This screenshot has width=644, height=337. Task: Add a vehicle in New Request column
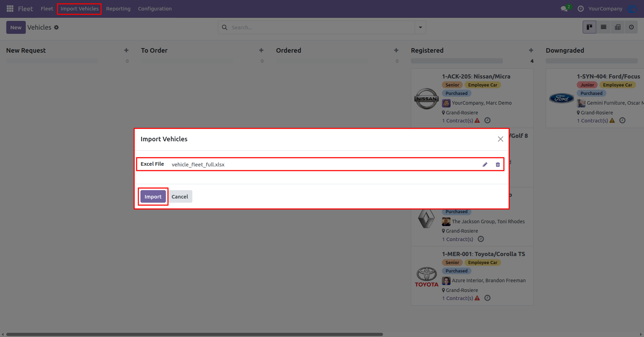(126, 51)
